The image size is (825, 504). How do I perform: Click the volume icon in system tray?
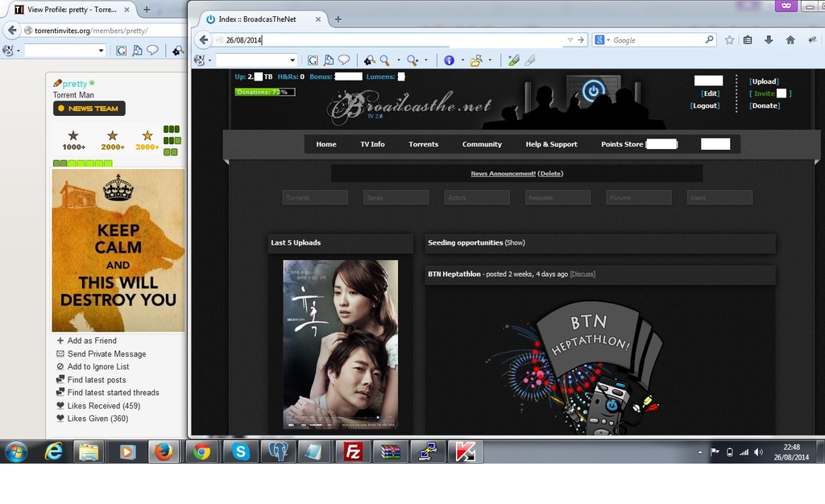click(758, 452)
